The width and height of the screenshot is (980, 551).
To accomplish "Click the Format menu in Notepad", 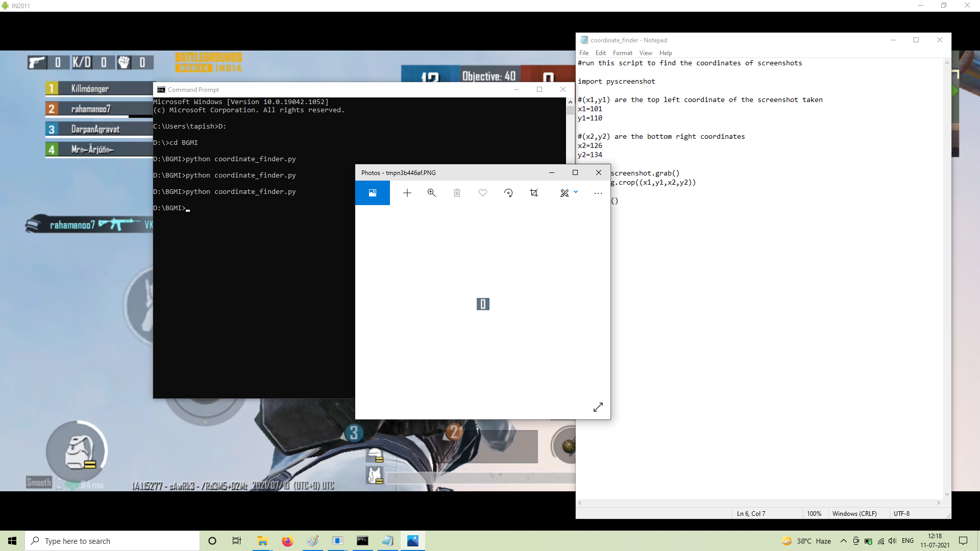I will (x=622, y=53).
